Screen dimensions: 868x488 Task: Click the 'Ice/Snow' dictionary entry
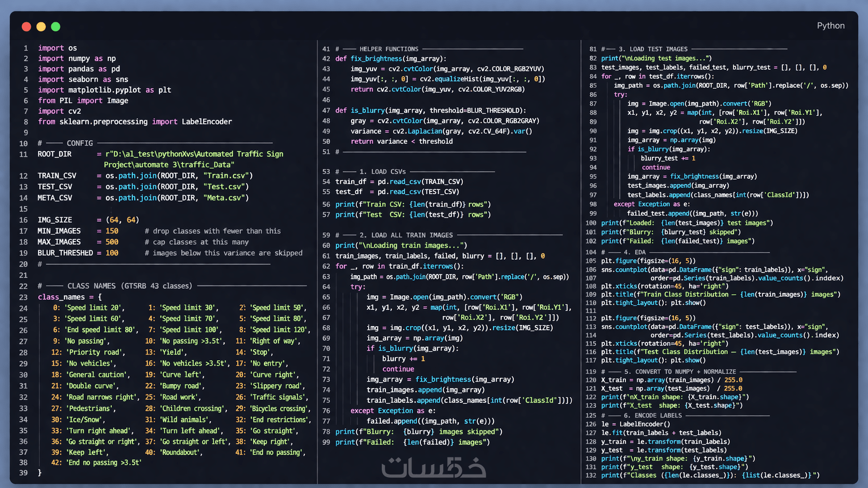coord(78,419)
